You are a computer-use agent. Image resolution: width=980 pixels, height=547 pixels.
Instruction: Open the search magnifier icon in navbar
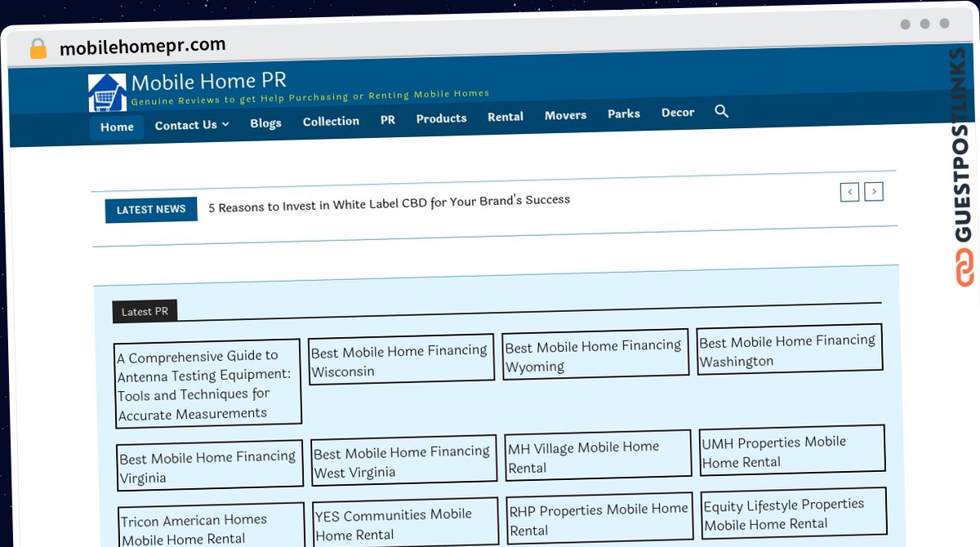[721, 111]
